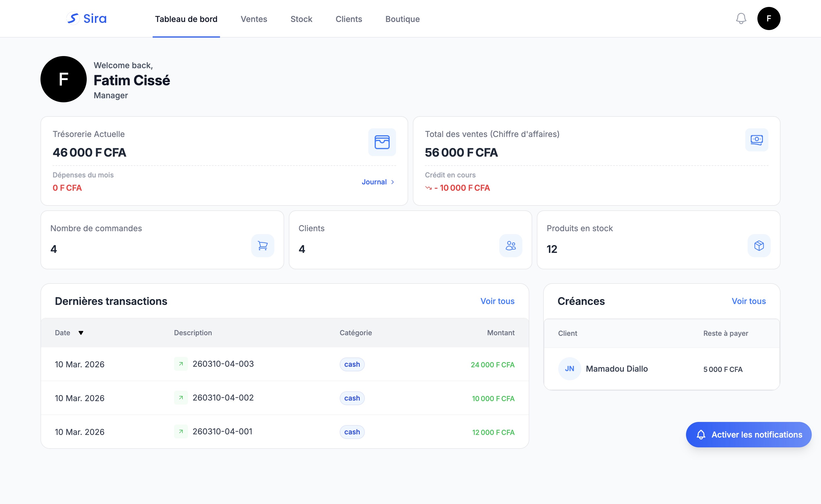Click the banknote icon in sales card
The height and width of the screenshot is (504, 821).
[757, 140]
